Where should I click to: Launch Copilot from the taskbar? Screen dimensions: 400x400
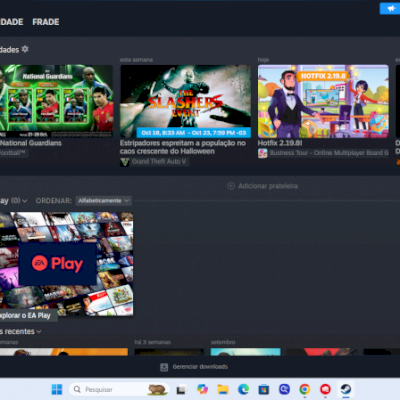pyautogui.click(x=202, y=389)
